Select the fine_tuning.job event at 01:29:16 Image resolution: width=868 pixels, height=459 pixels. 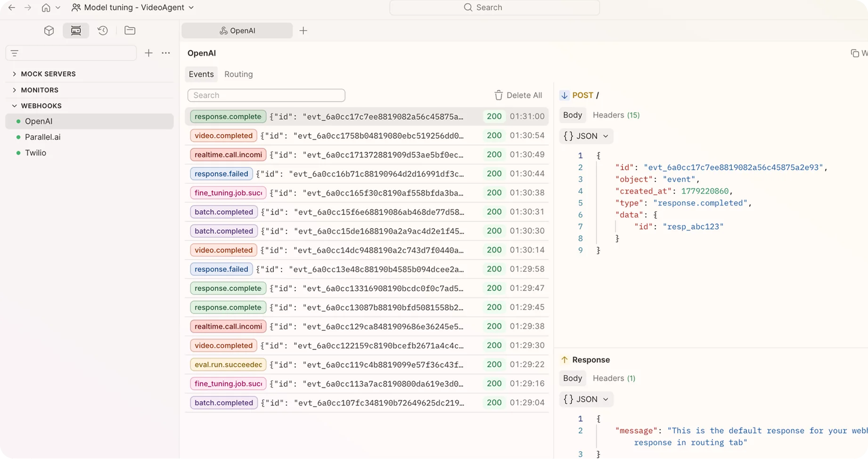point(367,384)
